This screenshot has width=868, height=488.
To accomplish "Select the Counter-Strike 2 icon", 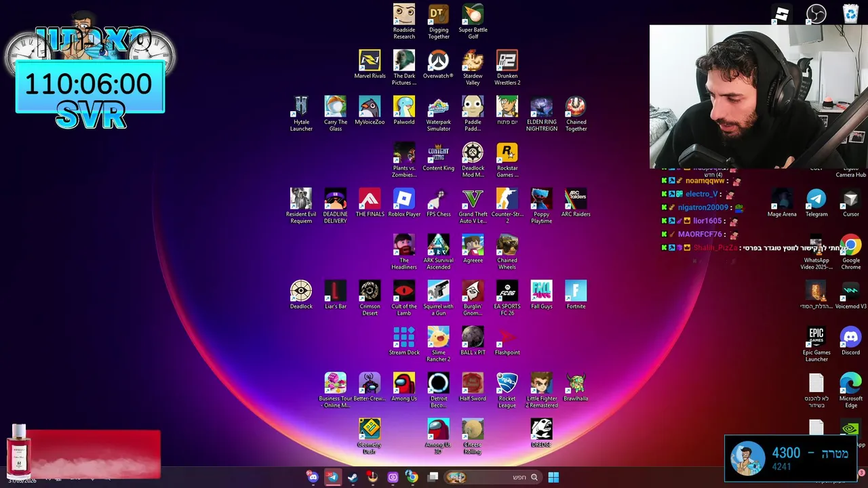I will [x=507, y=206].
